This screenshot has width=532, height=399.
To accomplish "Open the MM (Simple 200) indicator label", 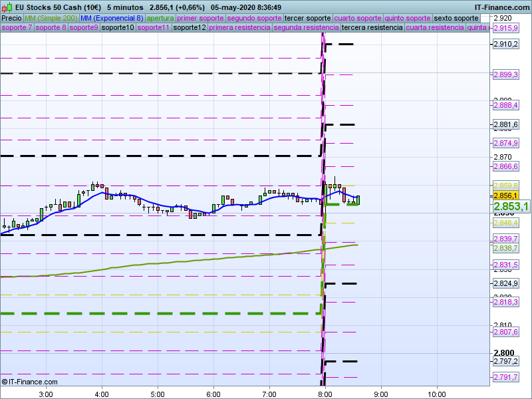I will [51, 19].
